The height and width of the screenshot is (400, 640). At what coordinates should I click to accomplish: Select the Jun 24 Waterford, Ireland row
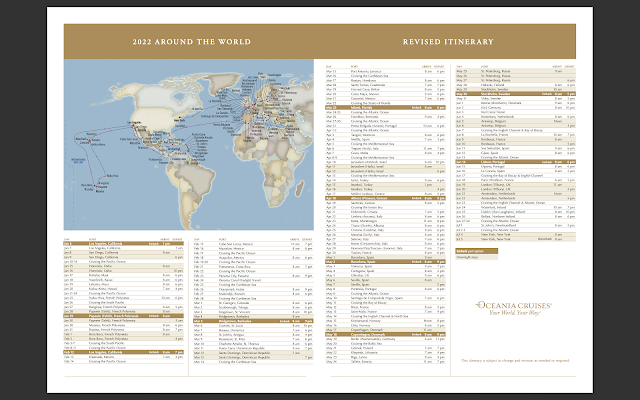click(516, 207)
